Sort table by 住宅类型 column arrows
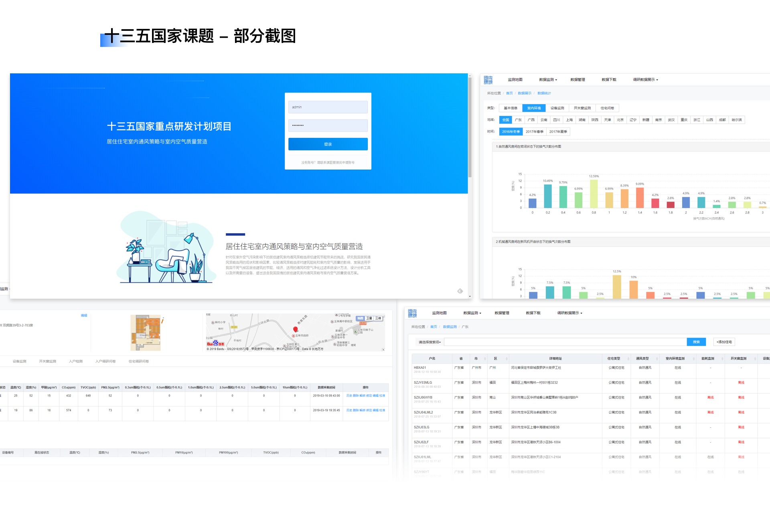The width and height of the screenshot is (770, 532). click(x=628, y=359)
